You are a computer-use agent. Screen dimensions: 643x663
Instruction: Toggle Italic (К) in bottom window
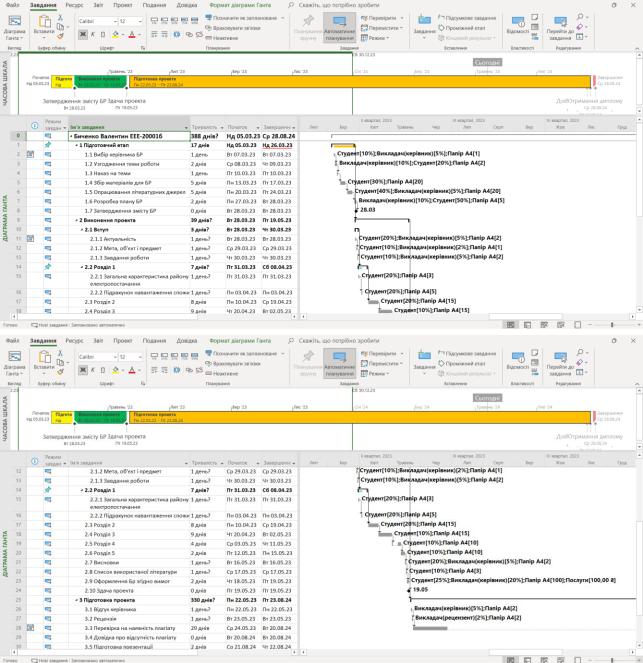click(93, 370)
